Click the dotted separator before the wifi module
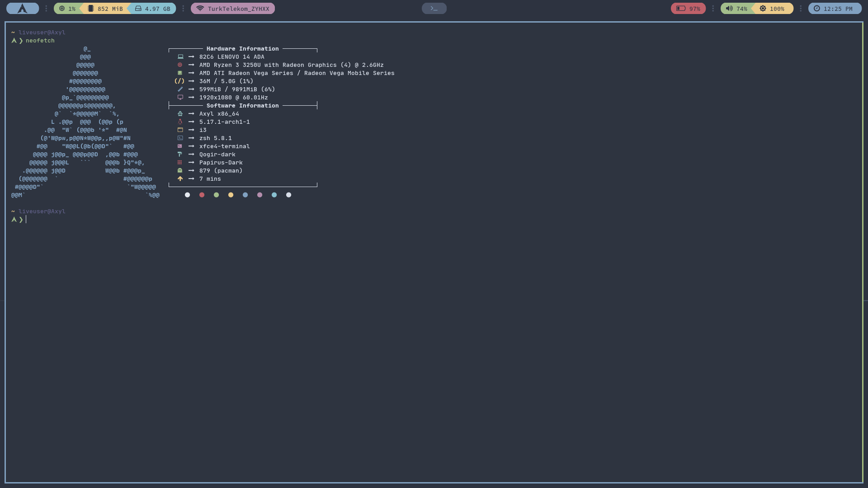 (x=183, y=9)
